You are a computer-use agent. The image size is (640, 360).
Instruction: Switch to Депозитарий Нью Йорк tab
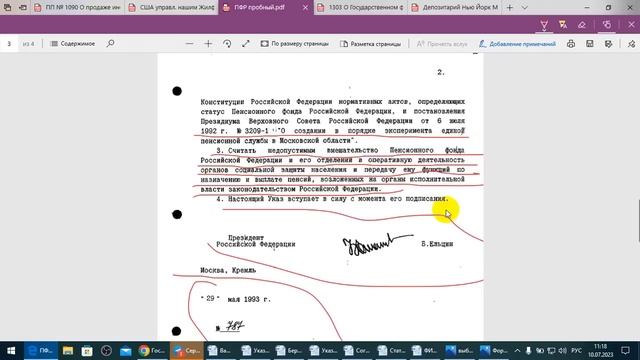(455, 7)
